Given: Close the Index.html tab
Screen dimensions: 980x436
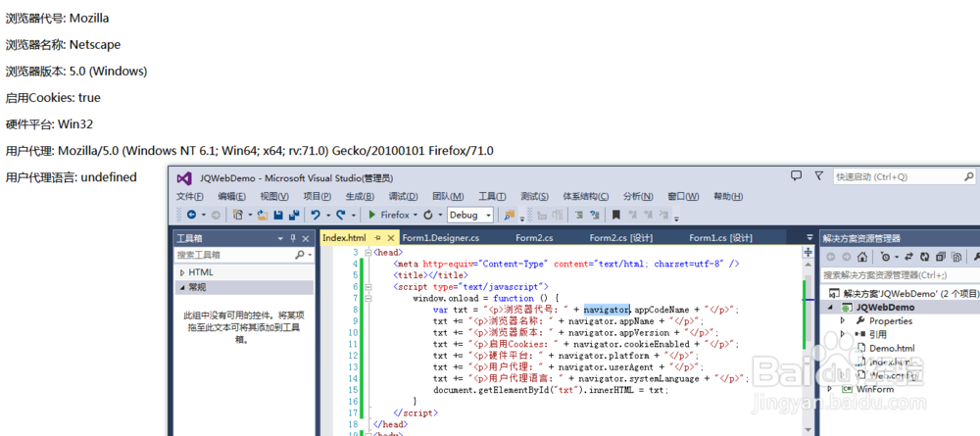Looking at the screenshot, I should 391,238.
